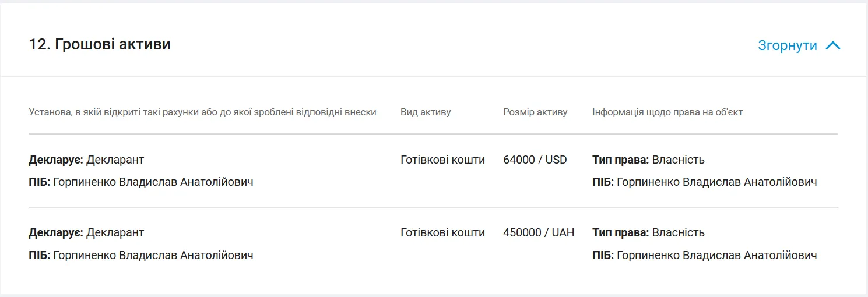Collapse section using the chevron up icon
Viewport: 868px width, 297px height.
point(833,45)
